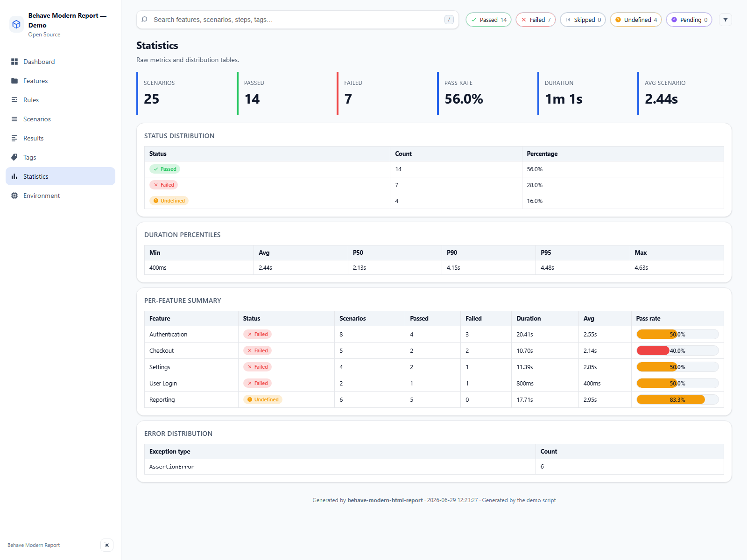
Task: Click the Statistics bar chart icon
Action: point(14,176)
